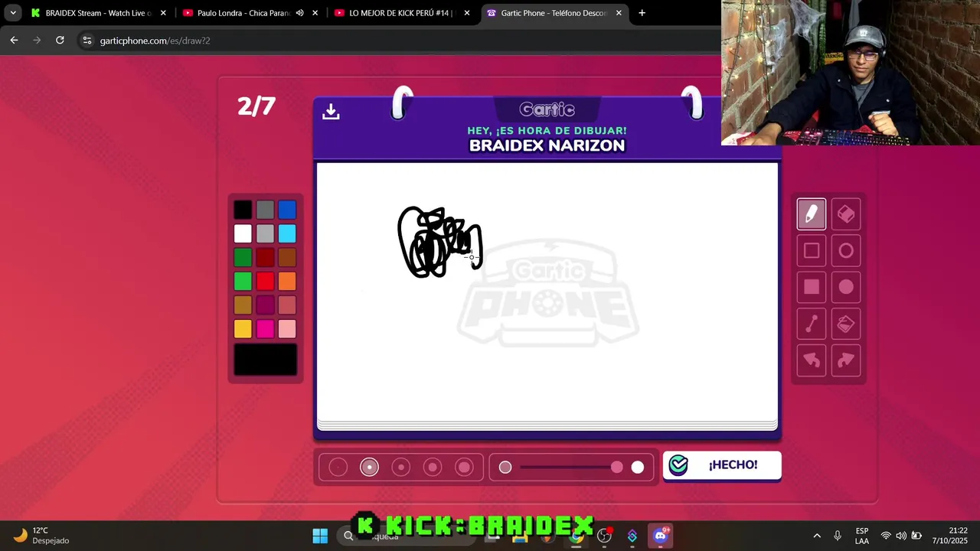Select the largest brush size
This screenshot has height=551, width=980.
coord(465,467)
